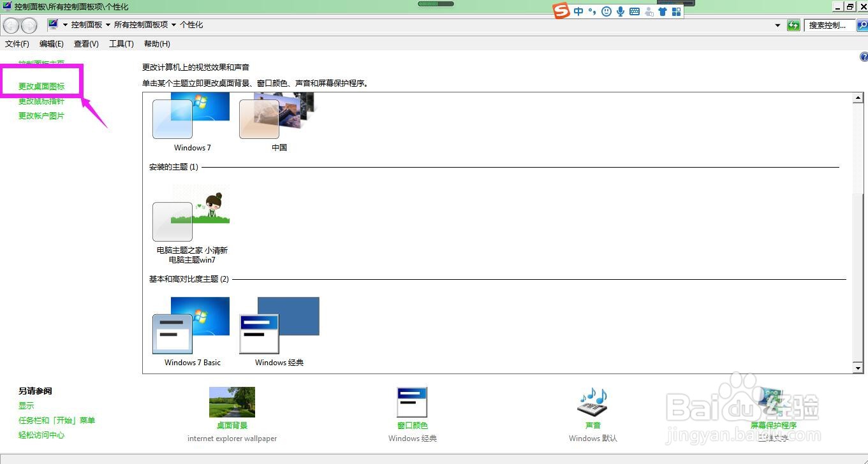Click the 另请参阅 heading text
The width and height of the screenshot is (868, 464).
click(x=35, y=391)
